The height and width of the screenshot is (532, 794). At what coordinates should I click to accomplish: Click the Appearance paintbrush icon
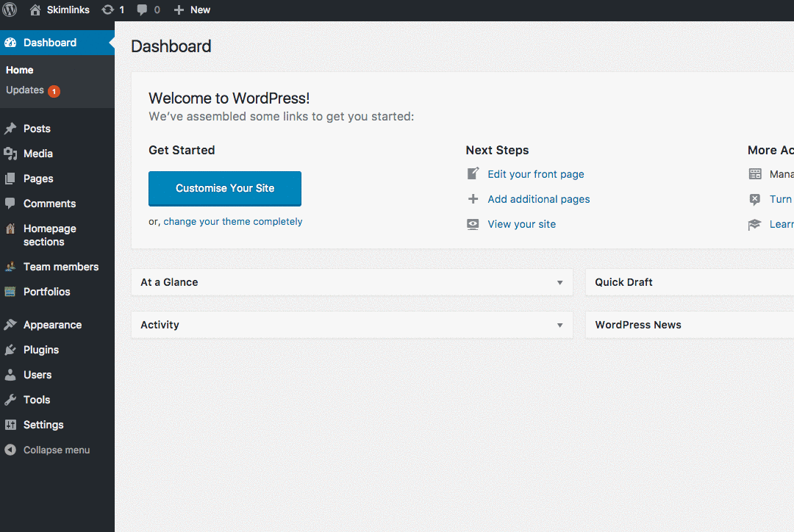click(10, 325)
